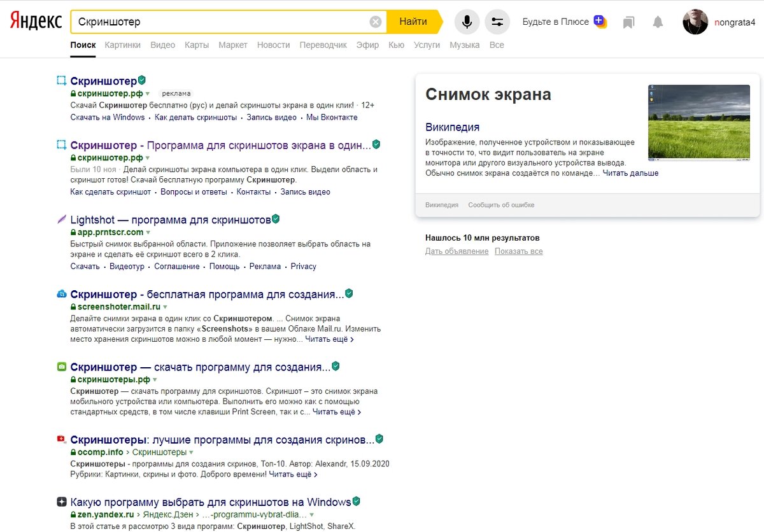This screenshot has height=532, width=764.
Task: Click Privacy link under Lightshot
Action: pos(304,267)
